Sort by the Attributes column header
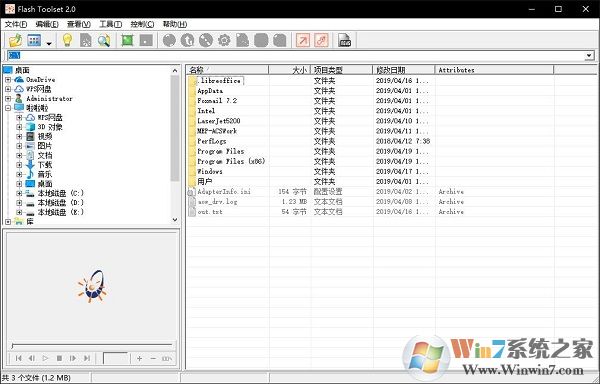This screenshot has width=600, height=384. (494, 70)
